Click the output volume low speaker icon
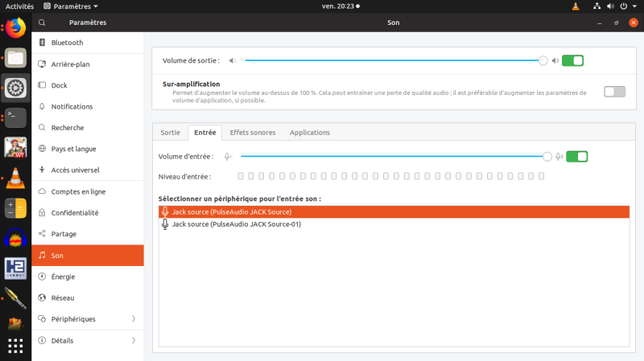644x361 pixels. point(233,61)
